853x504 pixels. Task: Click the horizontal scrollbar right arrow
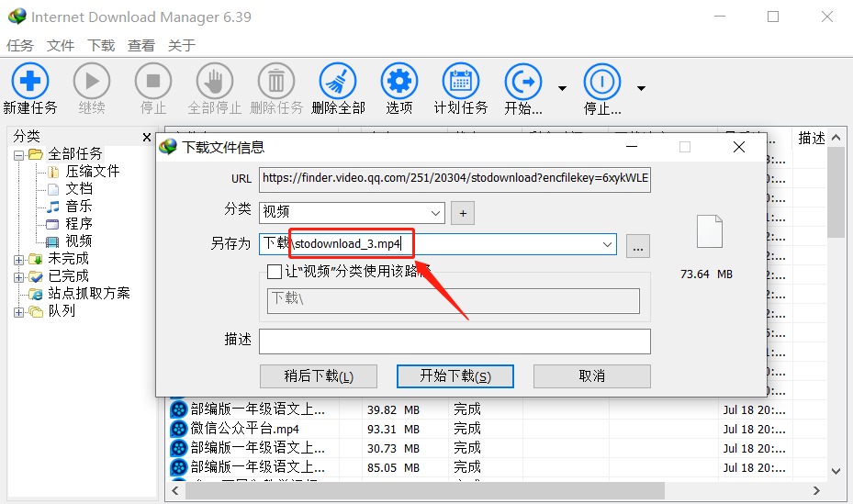tap(816, 490)
